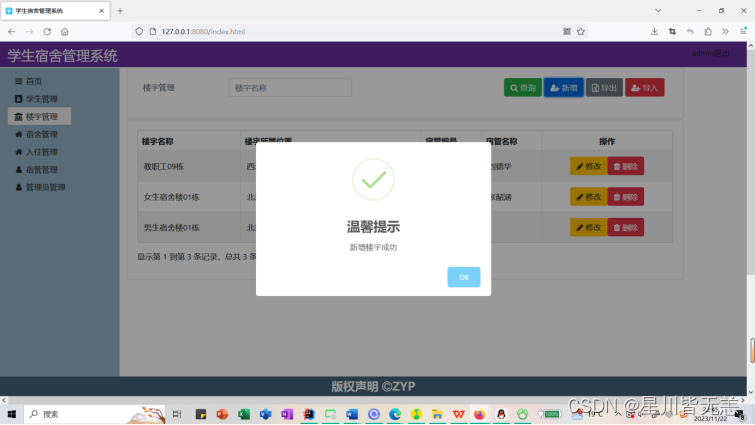Image resolution: width=755 pixels, height=425 pixels.
Task: Click 删除 for 男生宿舍楼01栋 row
Action: click(625, 227)
